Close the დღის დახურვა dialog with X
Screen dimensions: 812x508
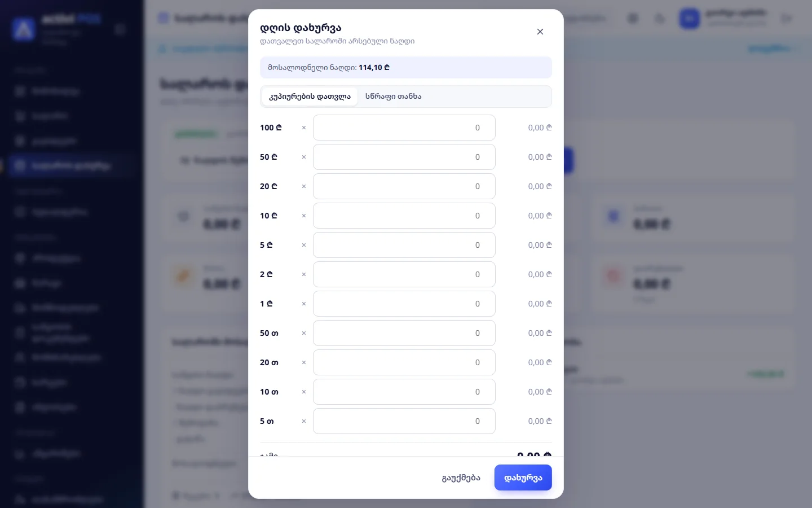540,32
